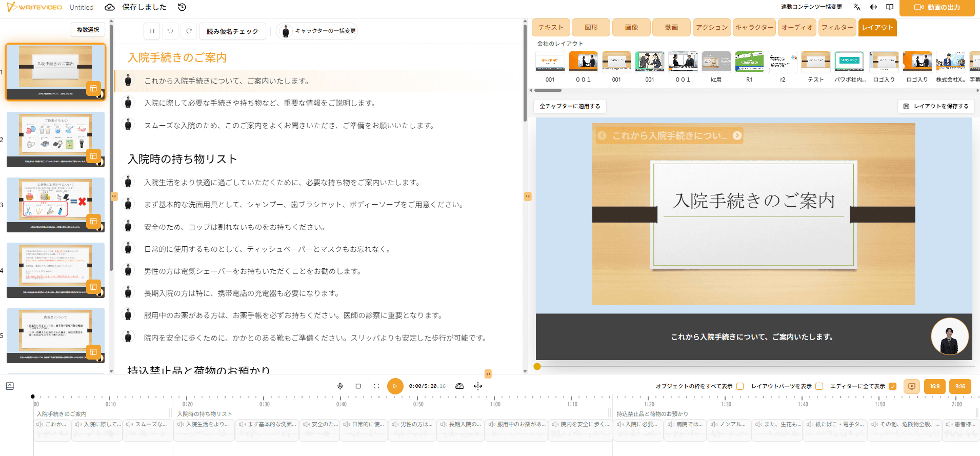Click the fullscreen preview icon
Viewport: 980px width, 456px height.
376,386
